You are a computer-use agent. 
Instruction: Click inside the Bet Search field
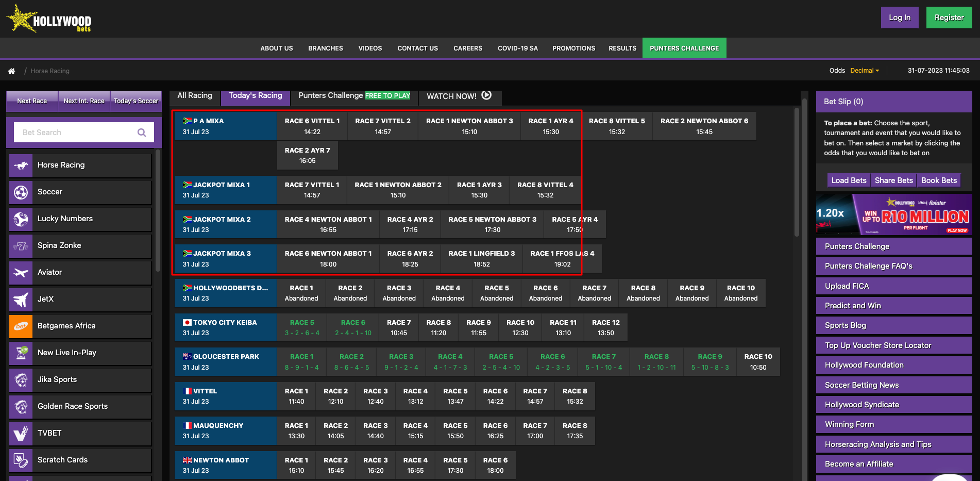(77, 132)
